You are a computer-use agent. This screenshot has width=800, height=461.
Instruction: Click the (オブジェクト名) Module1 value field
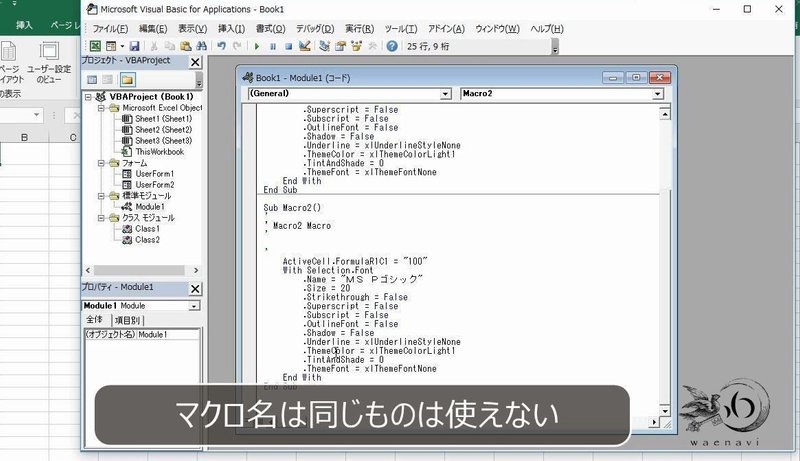(168, 335)
